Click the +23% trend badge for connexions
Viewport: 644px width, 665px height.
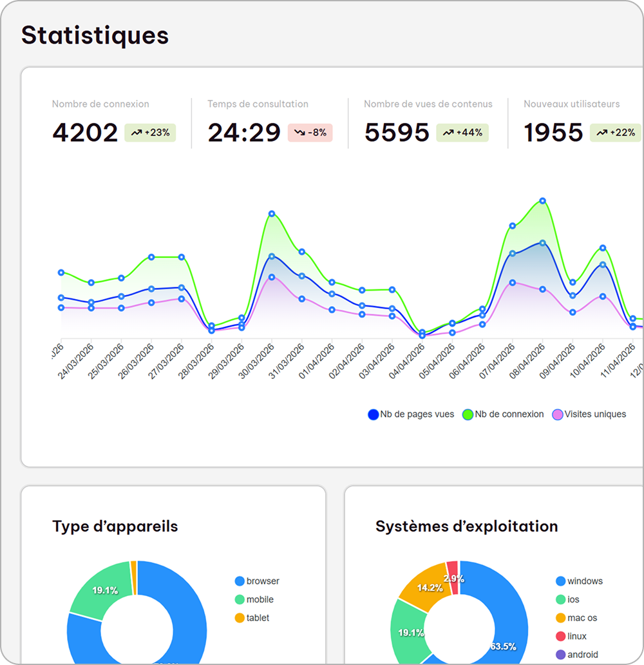coord(150,133)
